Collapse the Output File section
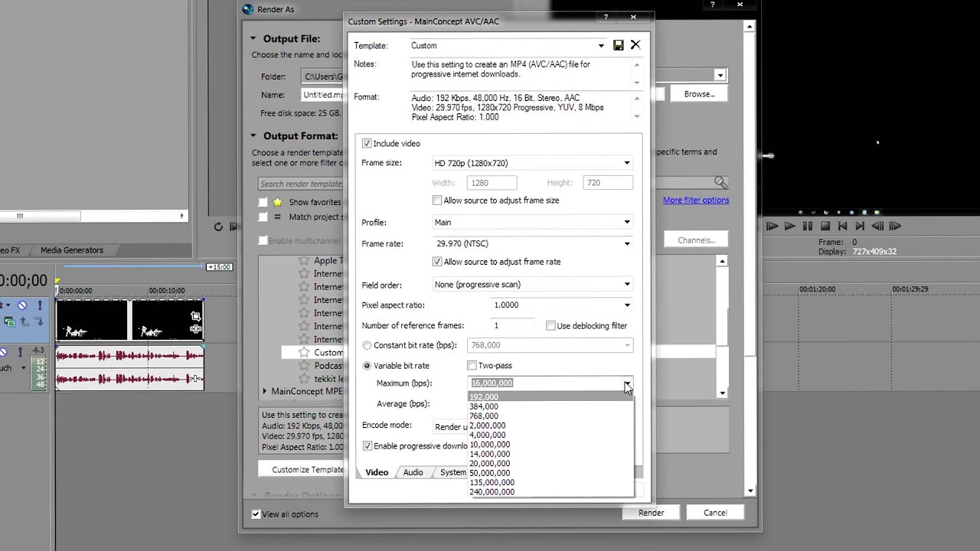Image resolution: width=980 pixels, height=551 pixels. pyautogui.click(x=253, y=38)
